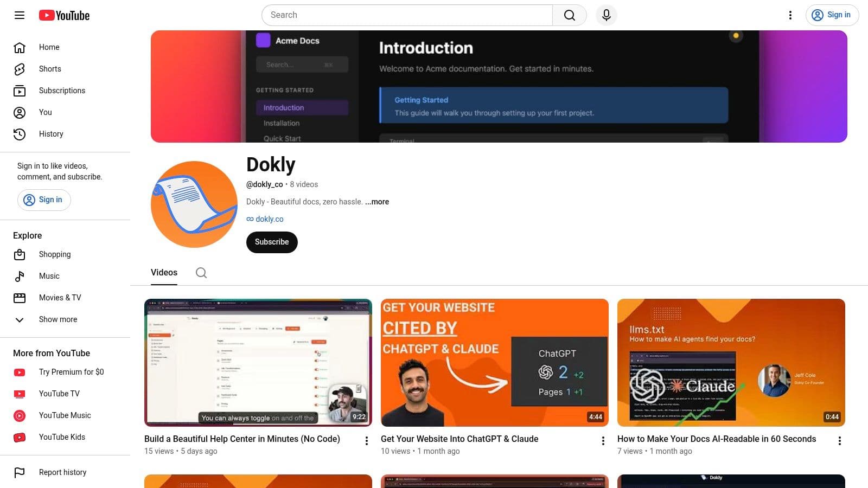Open the YouTube Kids icon

pos(20,437)
